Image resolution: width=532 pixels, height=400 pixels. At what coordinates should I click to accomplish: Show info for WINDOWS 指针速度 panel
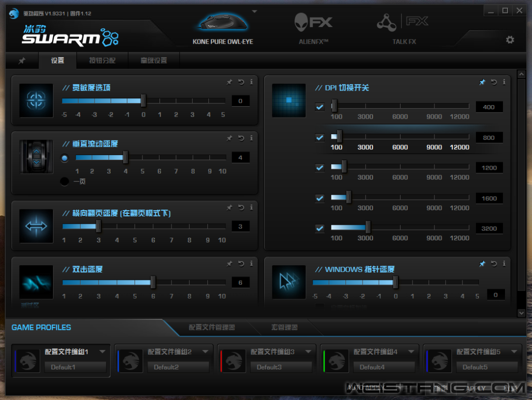[x=504, y=264]
